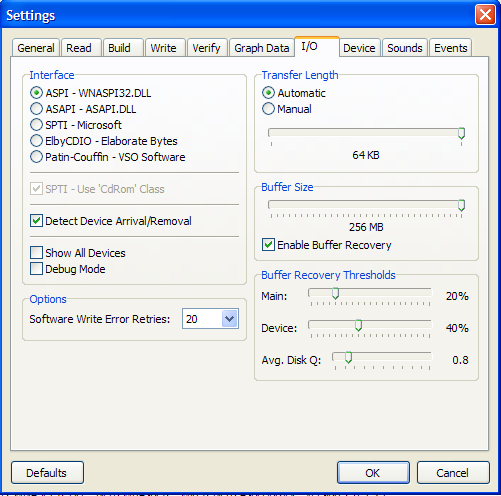The width and height of the screenshot is (501, 496).
Task: Click the 64 KB transfer length value
Action: coord(366,155)
